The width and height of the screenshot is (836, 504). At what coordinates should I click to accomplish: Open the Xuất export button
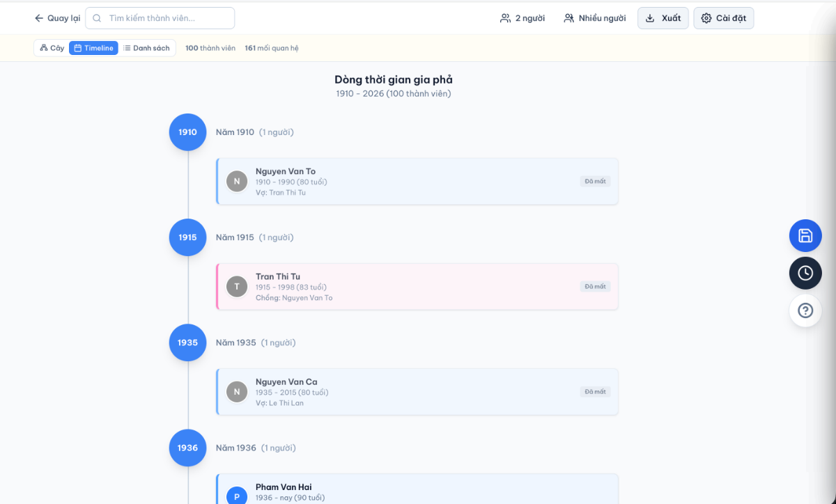click(663, 18)
